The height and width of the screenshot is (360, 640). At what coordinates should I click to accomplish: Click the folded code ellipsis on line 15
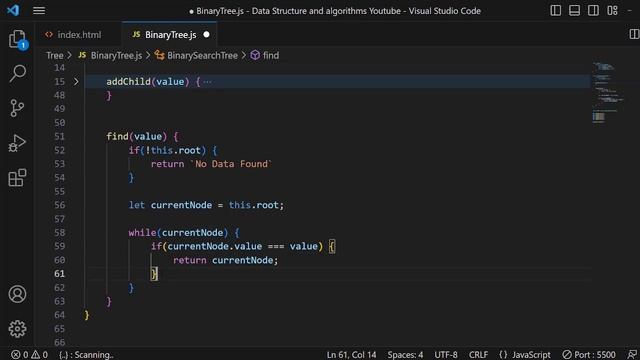[x=207, y=82]
